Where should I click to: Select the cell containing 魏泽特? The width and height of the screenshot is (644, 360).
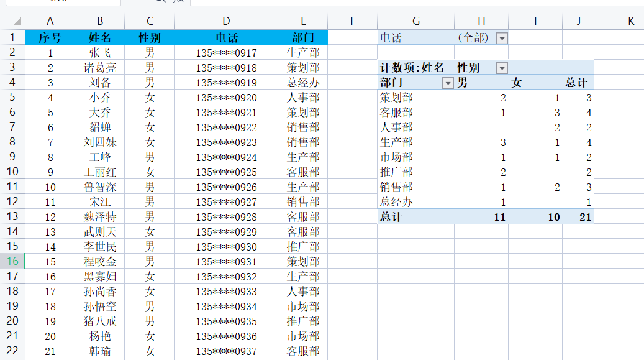tap(100, 217)
